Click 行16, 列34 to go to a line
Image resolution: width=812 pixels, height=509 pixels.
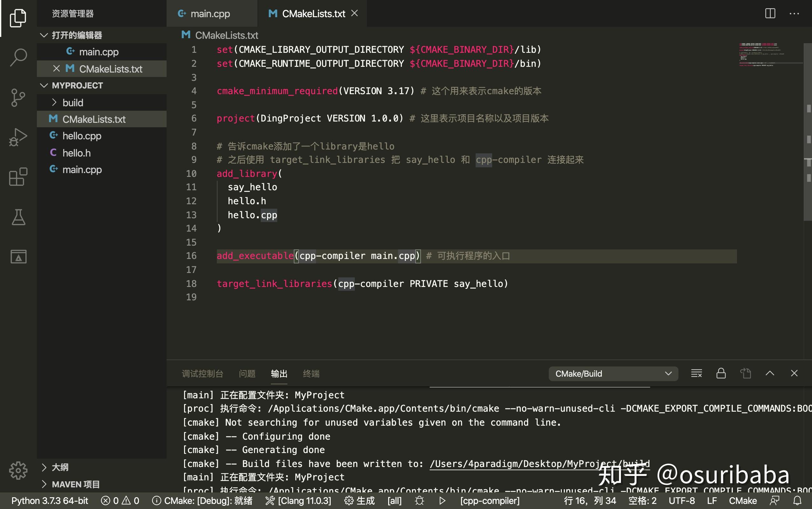tap(590, 501)
